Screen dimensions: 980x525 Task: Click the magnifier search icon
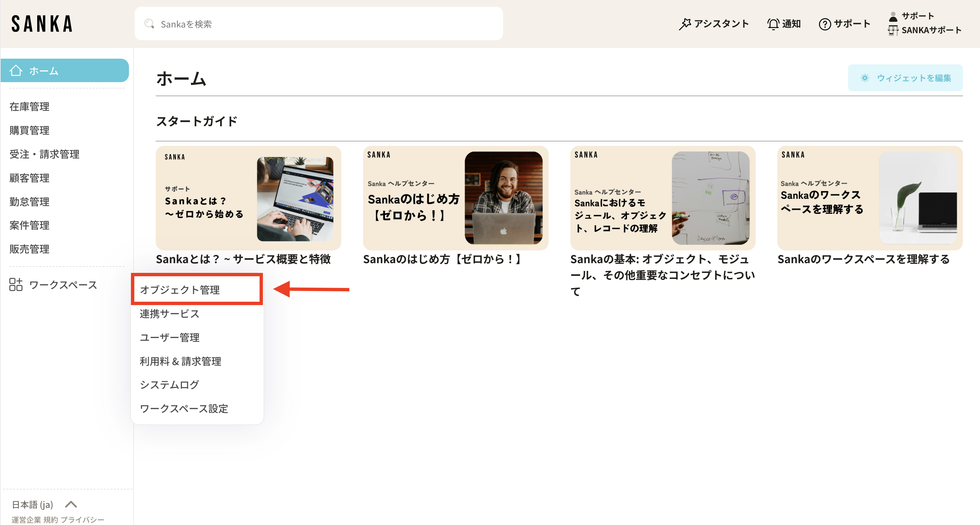149,23
